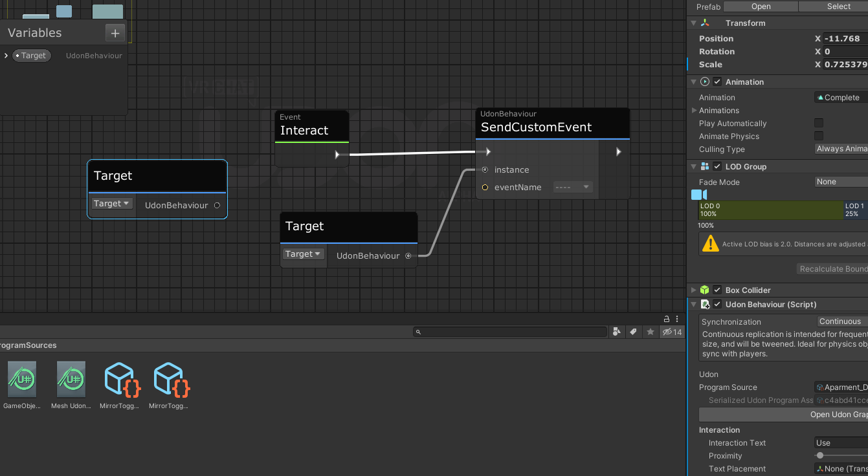This screenshot has height=476, width=868.
Task: Open the favorites star filter
Action: [x=651, y=332]
